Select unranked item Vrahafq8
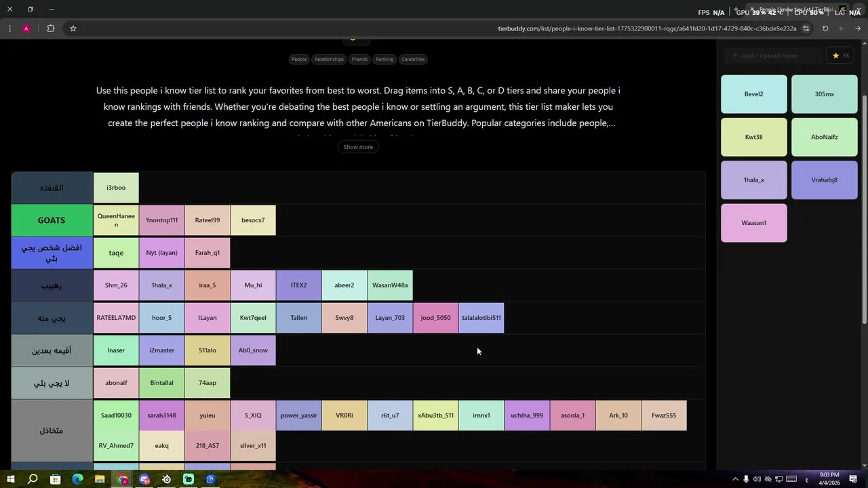The height and width of the screenshot is (488, 868). tap(825, 180)
